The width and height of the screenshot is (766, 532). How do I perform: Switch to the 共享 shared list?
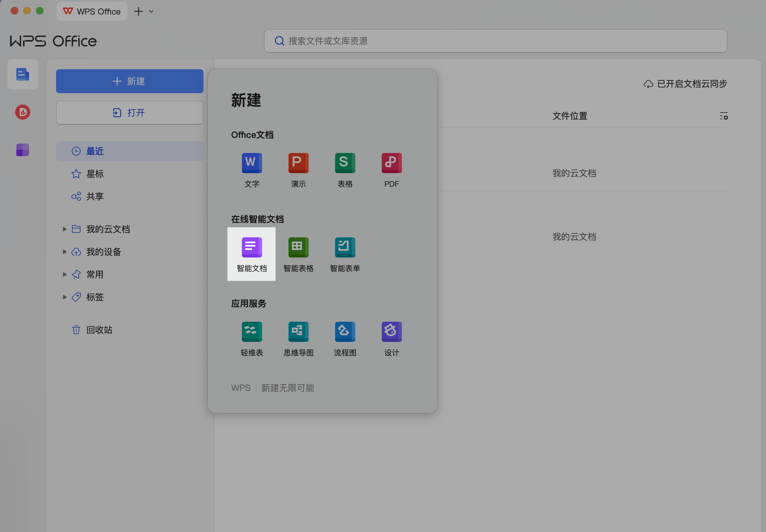[x=95, y=196]
